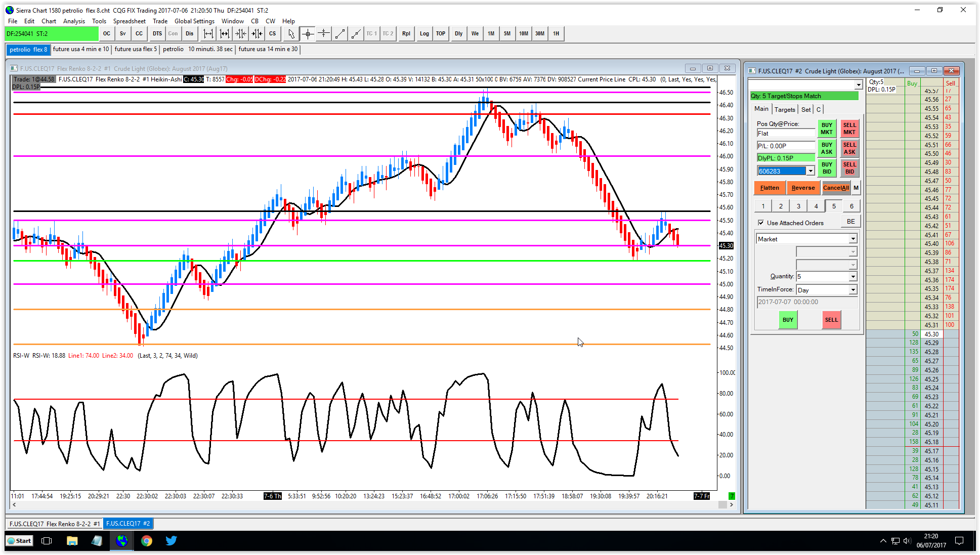
Task: Click the green BUY button
Action: [x=788, y=320]
